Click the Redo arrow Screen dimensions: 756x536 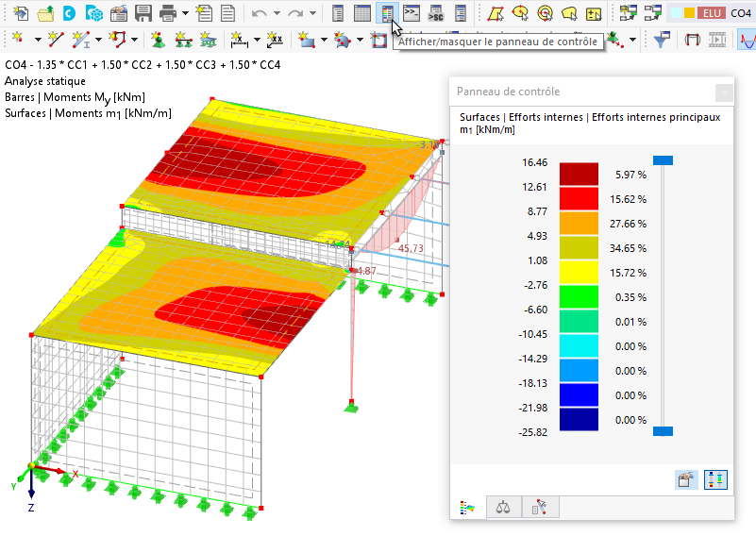click(x=295, y=13)
